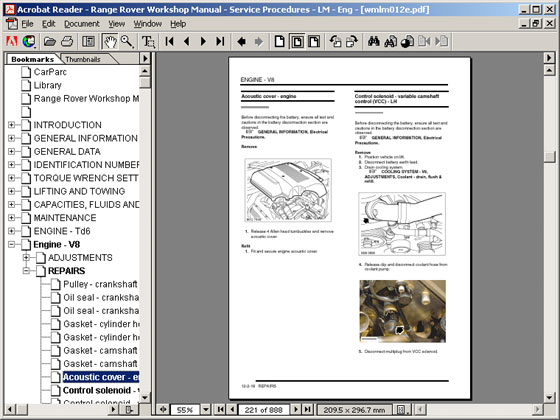This screenshot has width=560, height=420.
Task: Select the MAINTENANCE bookmark
Action: pyautogui.click(x=65, y=218)
